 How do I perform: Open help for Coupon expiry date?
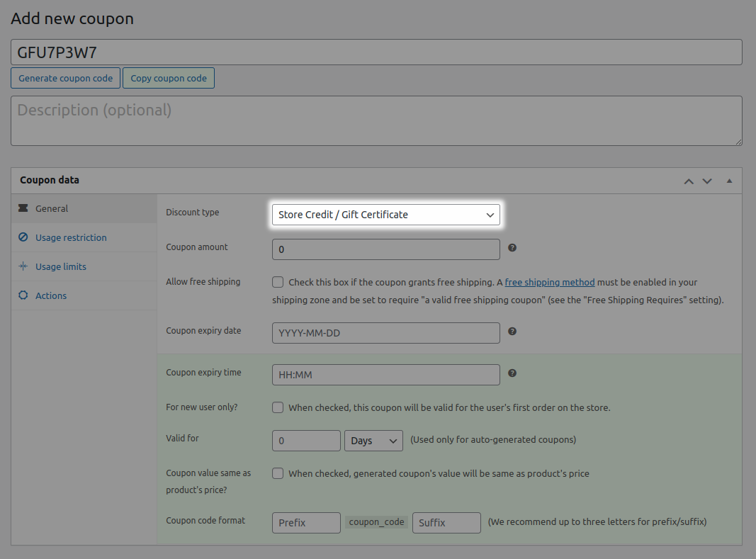[512, 331]
